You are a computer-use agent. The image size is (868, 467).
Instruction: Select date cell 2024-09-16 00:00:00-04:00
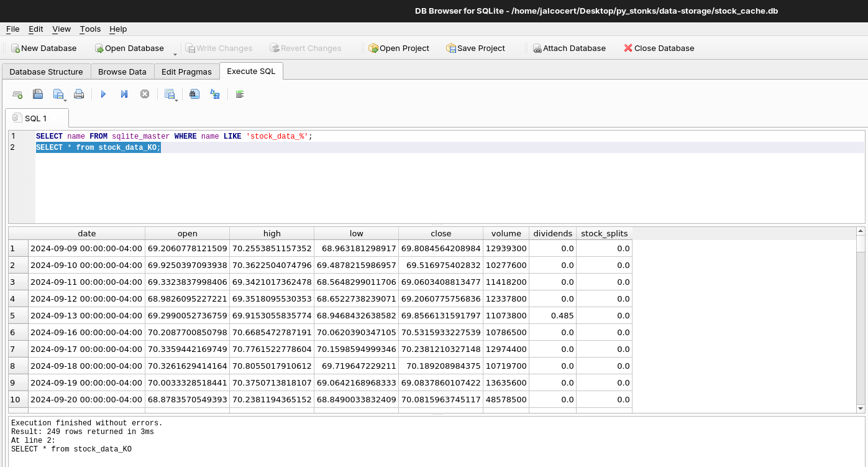coord(86,332)
